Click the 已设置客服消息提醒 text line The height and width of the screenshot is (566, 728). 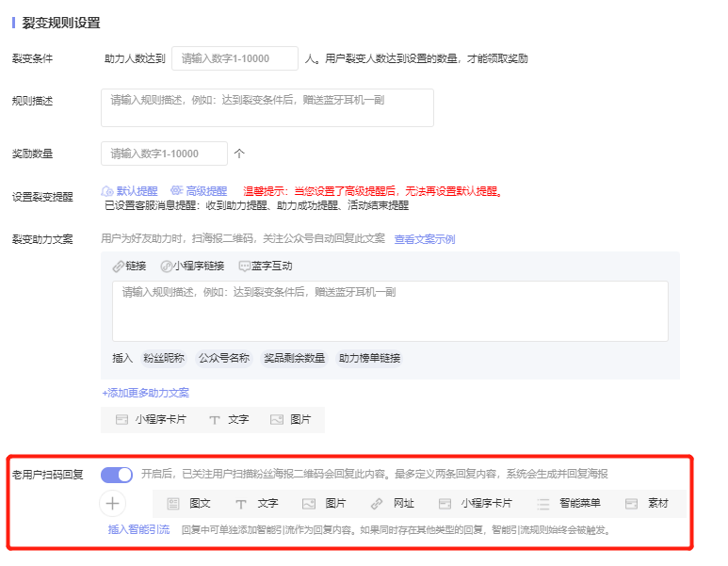256,205
